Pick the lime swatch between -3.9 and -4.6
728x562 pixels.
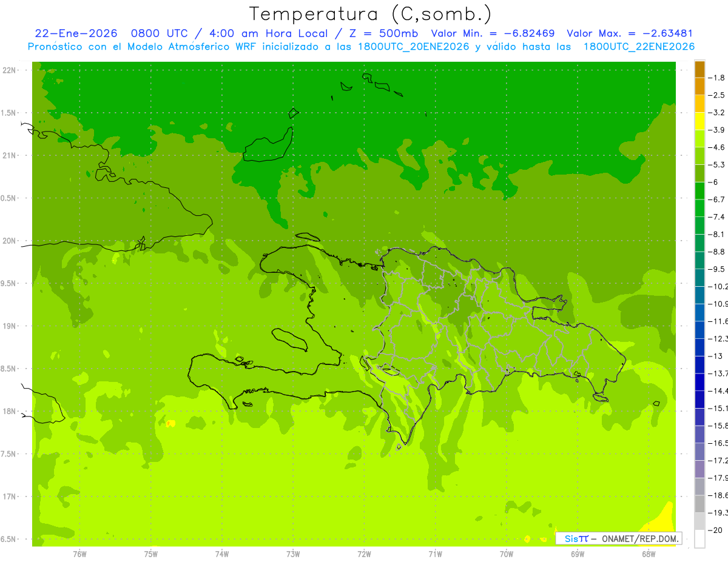pyautogui.click(x=699, y=139)
